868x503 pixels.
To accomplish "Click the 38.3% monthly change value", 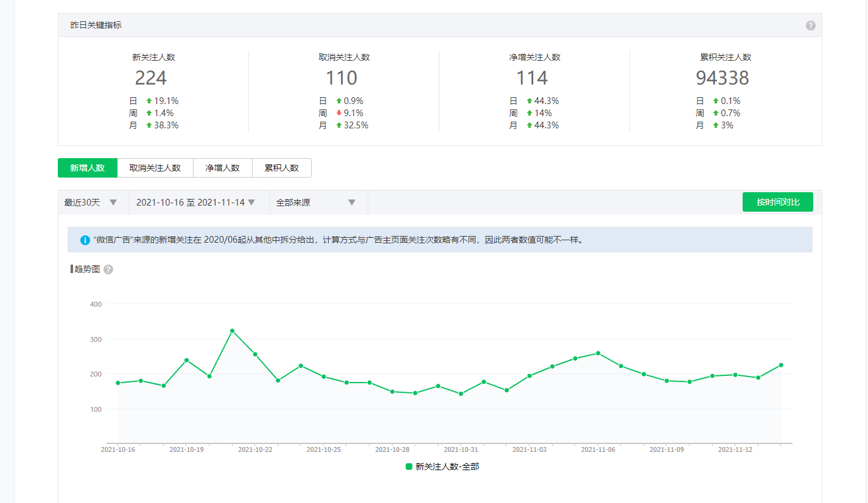I will pos(166,125).
